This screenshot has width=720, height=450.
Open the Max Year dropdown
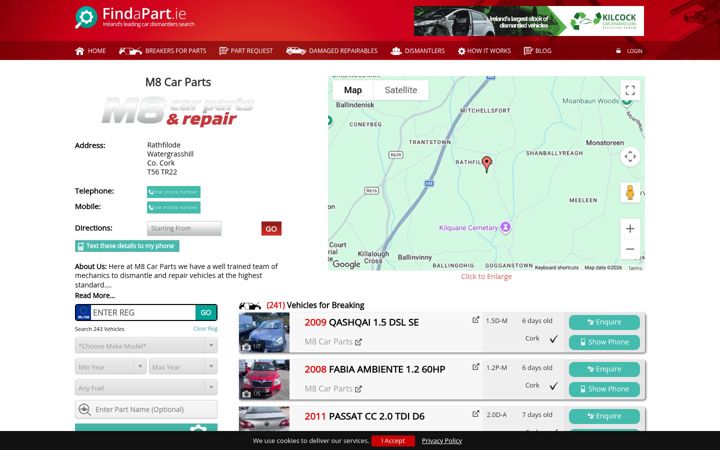[x=183, y=367]
